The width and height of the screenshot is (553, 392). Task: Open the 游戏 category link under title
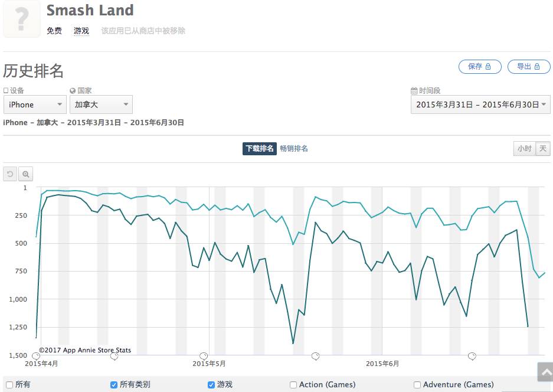[81, 31]
